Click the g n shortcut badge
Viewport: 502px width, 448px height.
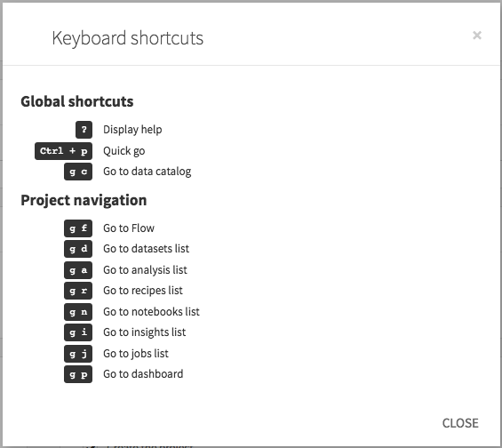pyautogui.click(x=78, y=312)
